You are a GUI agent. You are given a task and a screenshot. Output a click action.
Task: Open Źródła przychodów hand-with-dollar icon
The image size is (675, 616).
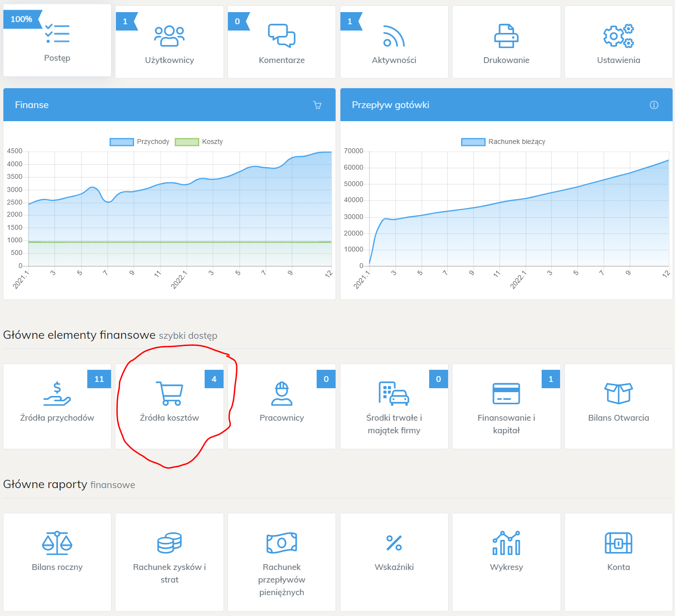(57, 394)
